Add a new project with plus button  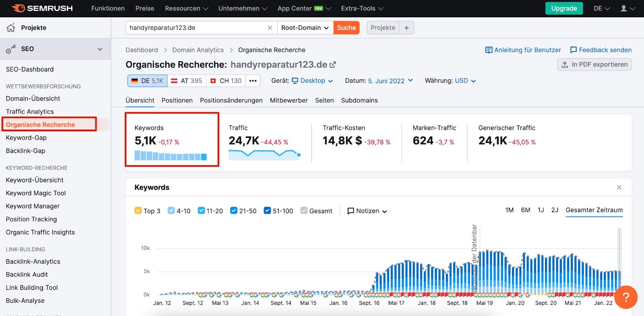(407, 28)
